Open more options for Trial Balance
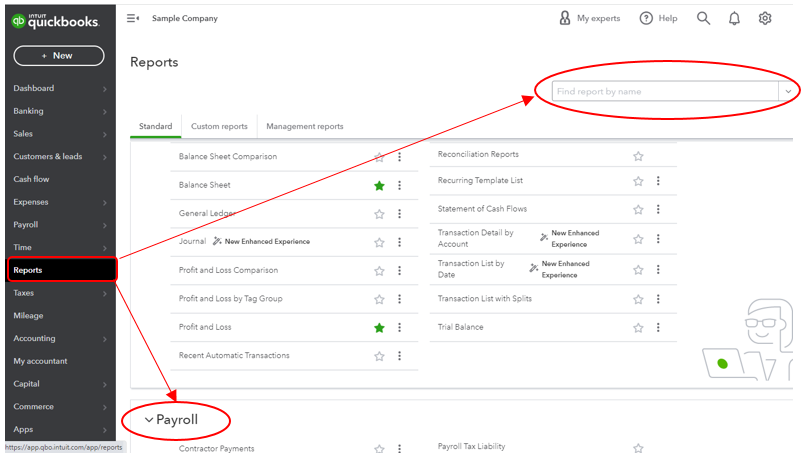The height and width of the screenshot is (455, 807). pos(658,327)
